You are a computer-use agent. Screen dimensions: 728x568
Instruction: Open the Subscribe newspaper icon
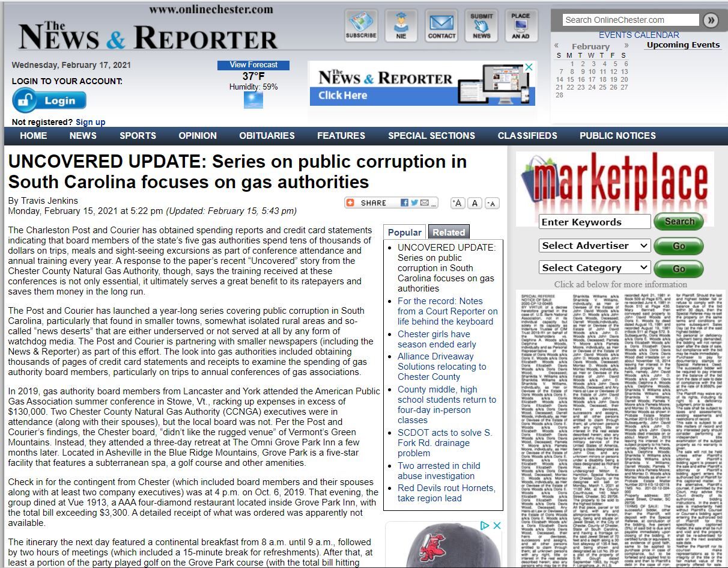coord(361,26)
